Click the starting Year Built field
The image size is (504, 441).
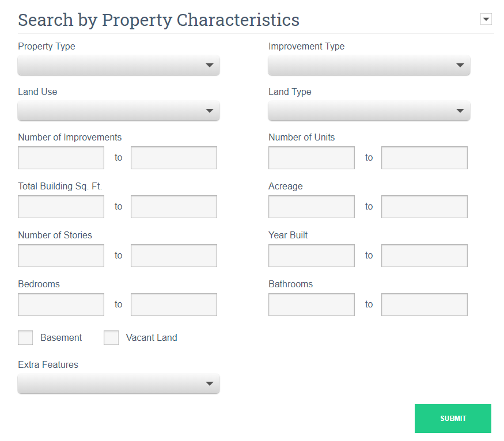(312, 256)
